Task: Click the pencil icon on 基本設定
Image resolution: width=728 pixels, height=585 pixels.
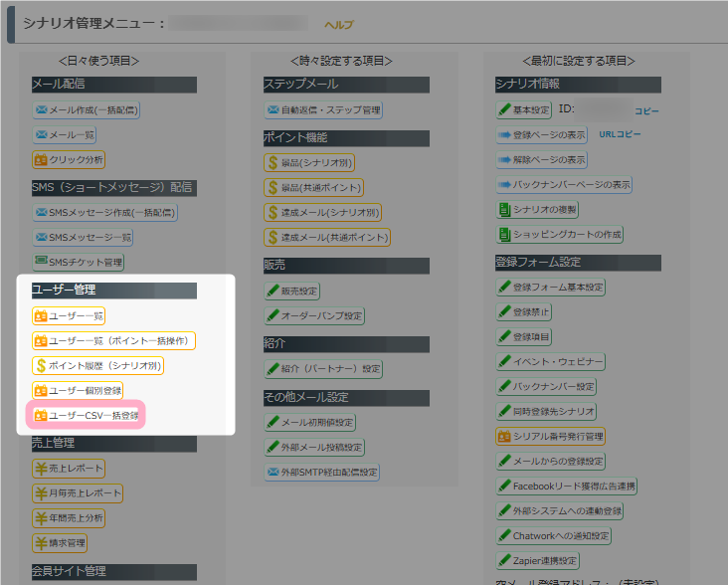Action: tap(504, 109)
